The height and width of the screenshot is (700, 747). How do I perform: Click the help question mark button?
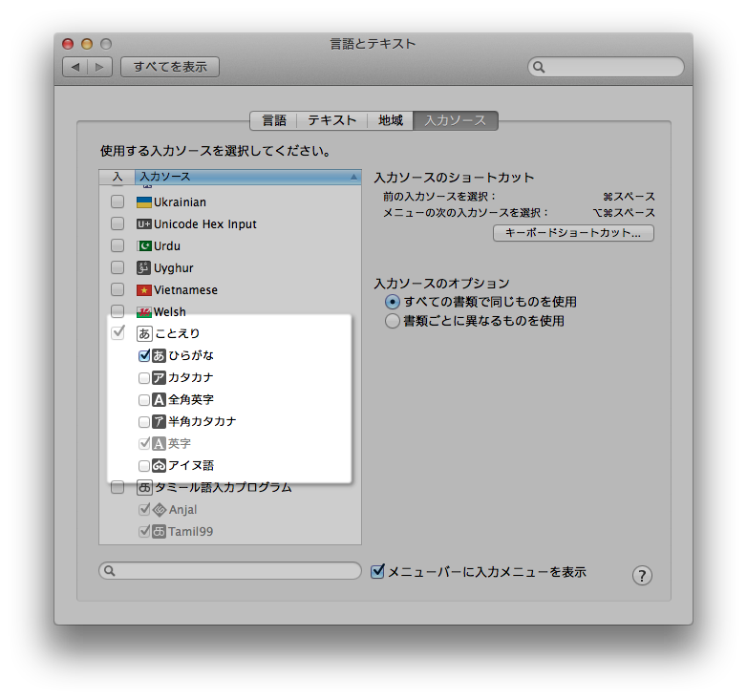[642, 575]
